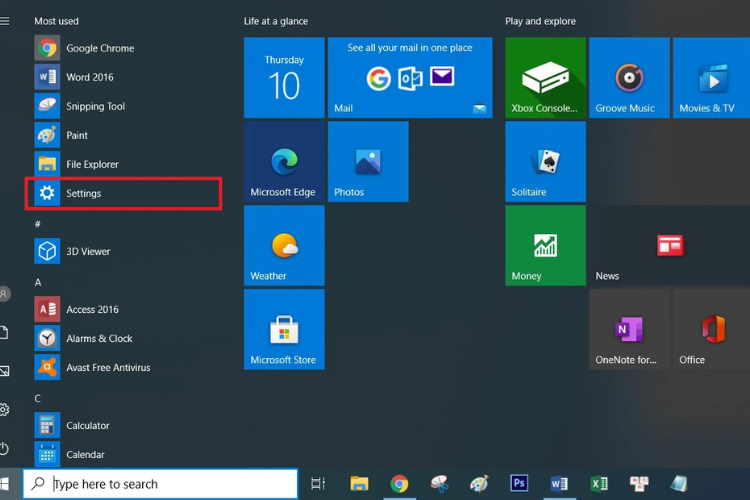Open the Mail live tile

410,78
